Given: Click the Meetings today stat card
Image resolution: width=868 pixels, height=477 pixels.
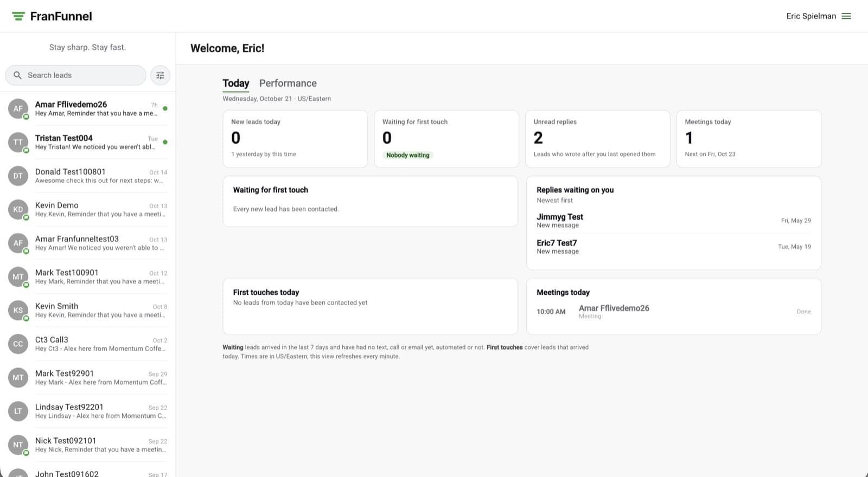Looking at the screenshot, I should click(x=749, y=139).
